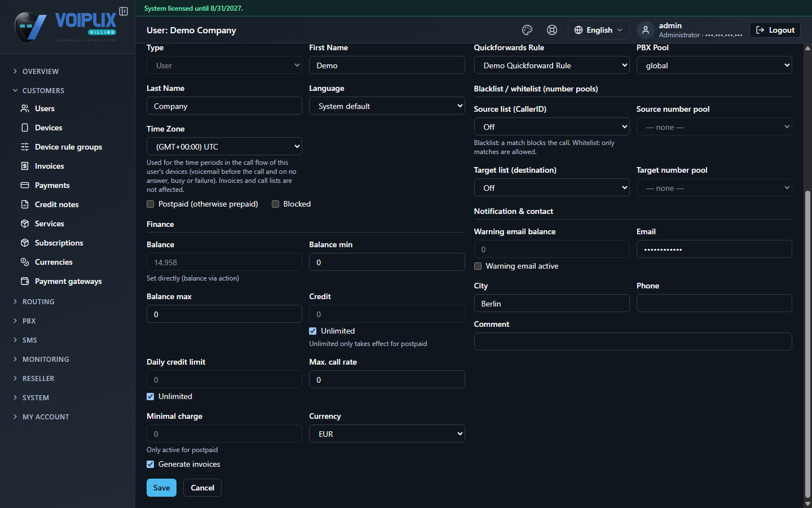This screenshot has width=812, height=508.
Task: Click the page vertical scrollbar thumb
Action: (x=807, y=344)
